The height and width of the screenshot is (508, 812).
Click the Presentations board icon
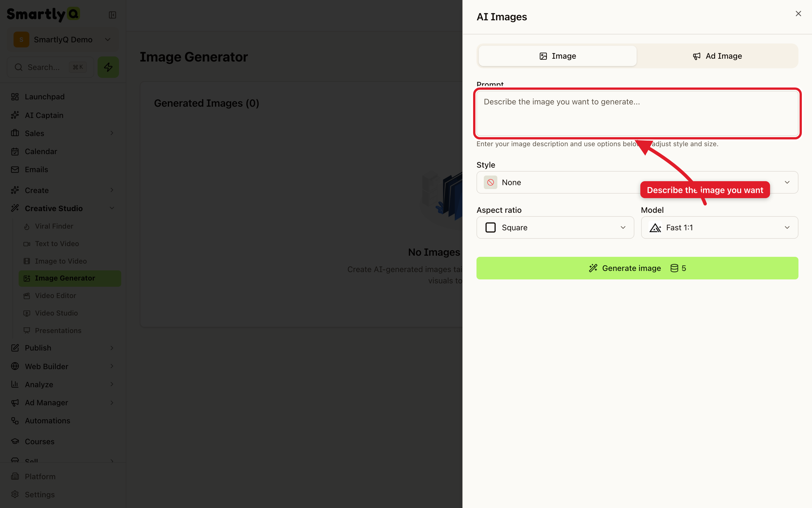click(x=27, y=330)
